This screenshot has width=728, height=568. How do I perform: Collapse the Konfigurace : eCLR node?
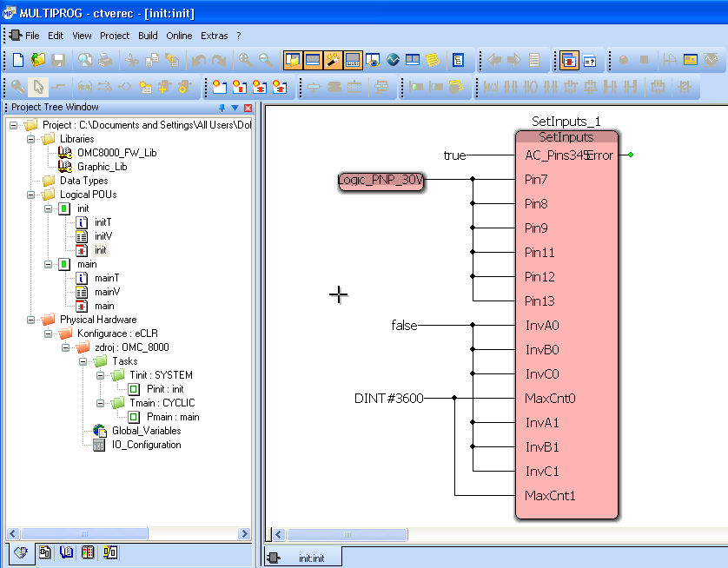pyautogui.click(x=49, y=334)
